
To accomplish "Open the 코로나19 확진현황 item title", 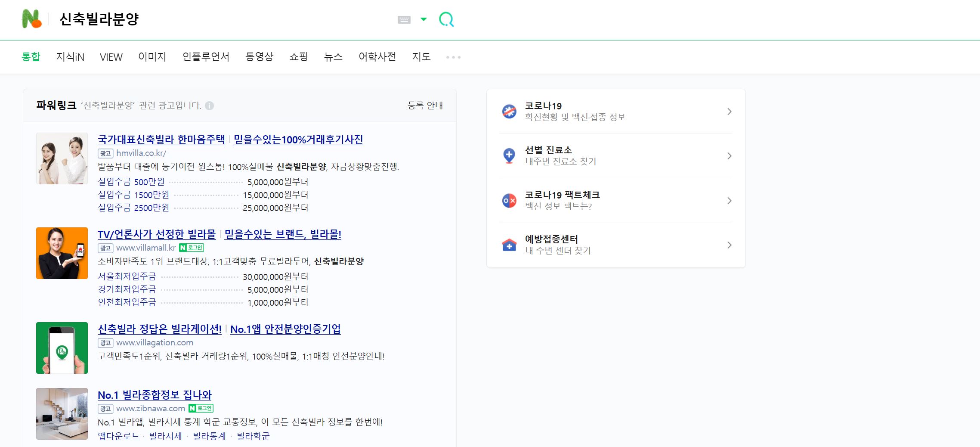I will (x=543, y=106).
